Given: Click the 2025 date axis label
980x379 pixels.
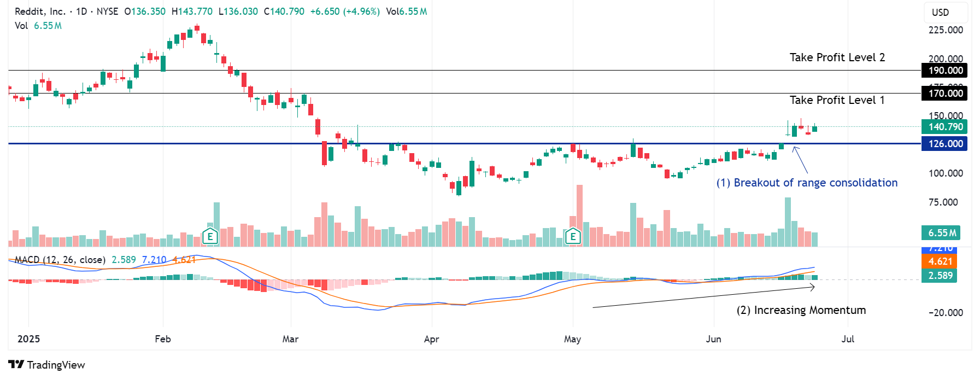Looking at the screenshot, I should pyautogui.click(x=28, y=339).
